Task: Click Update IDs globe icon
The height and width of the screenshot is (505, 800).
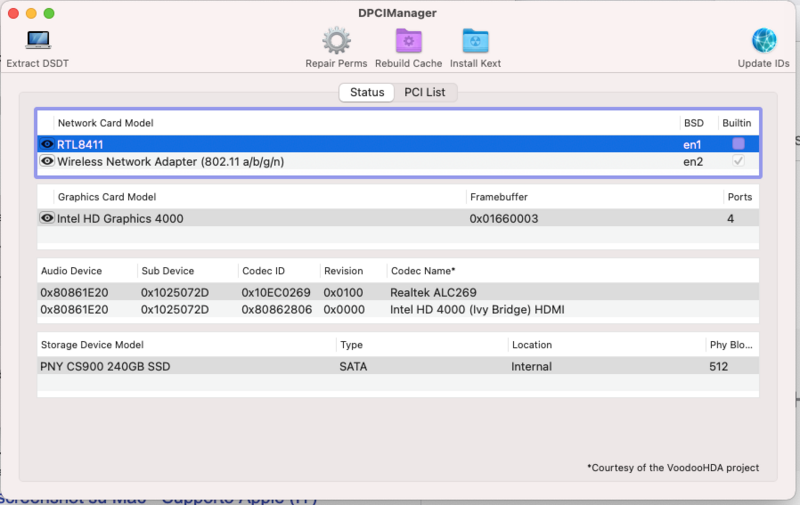Action: (x=764, y=41)
